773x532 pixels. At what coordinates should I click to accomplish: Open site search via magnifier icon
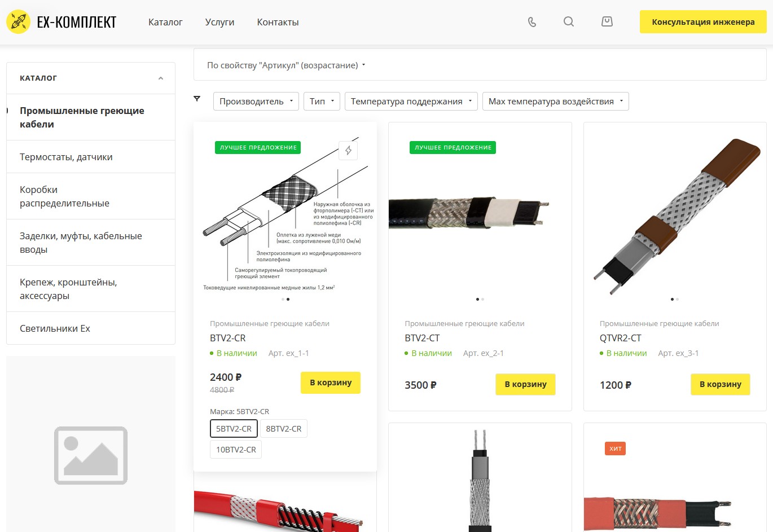[569, 22]
